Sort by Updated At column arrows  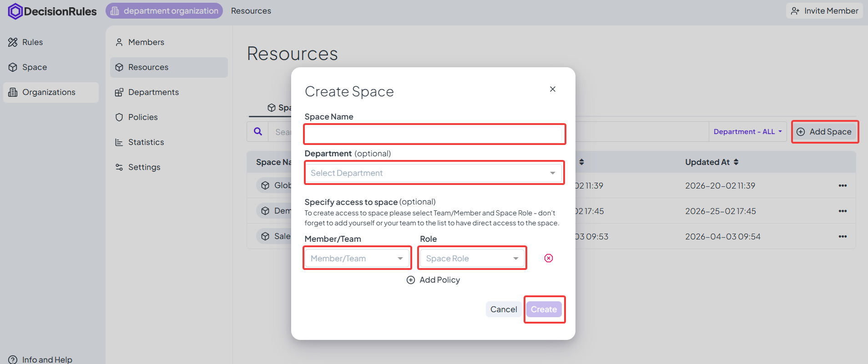pyautogui.click(x=736, y=162)
